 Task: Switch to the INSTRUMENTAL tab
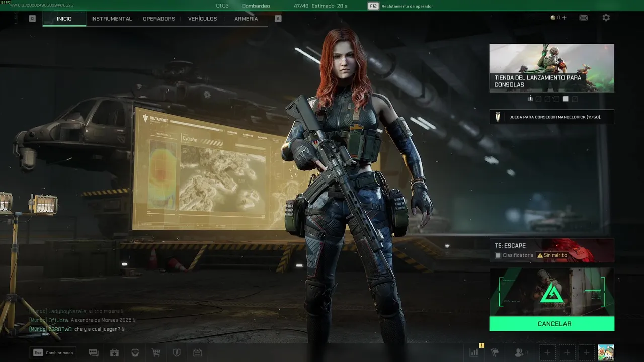pos(111,19)
